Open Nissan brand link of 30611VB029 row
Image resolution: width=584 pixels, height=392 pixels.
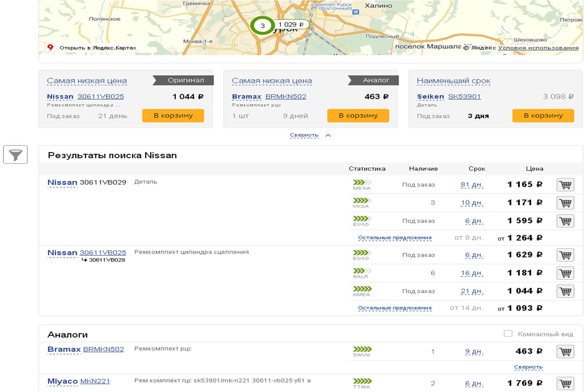[62, 182]
